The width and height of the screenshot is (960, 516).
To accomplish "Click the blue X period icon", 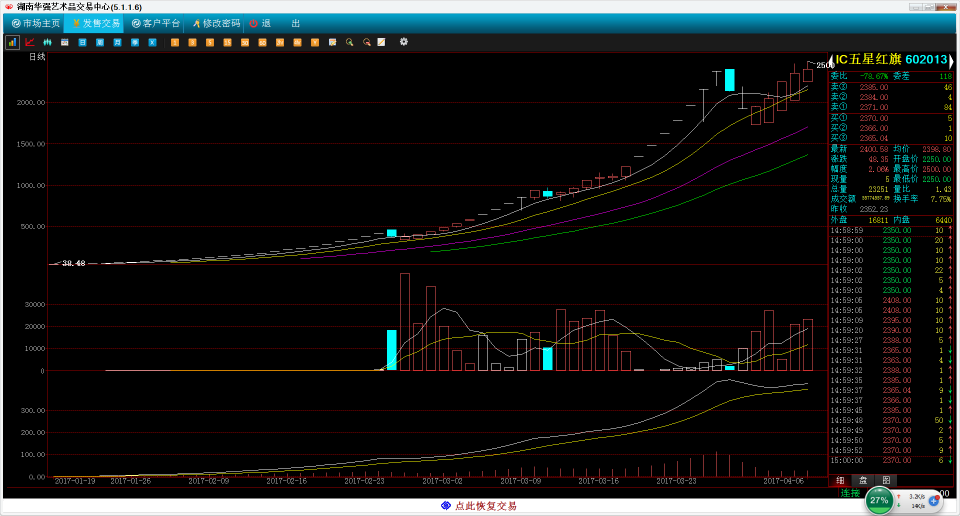I will (x=152, y=42).
